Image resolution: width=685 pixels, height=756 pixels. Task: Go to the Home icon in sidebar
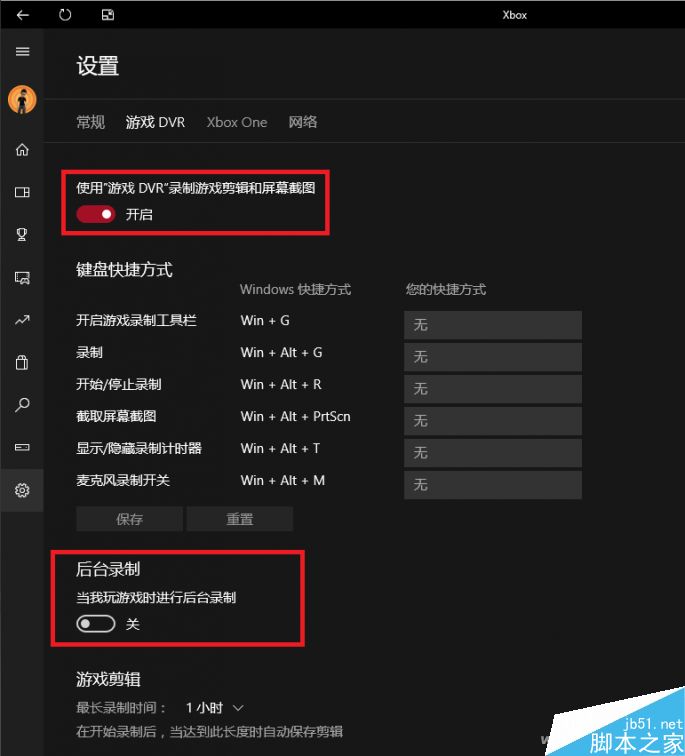(22, 150)
